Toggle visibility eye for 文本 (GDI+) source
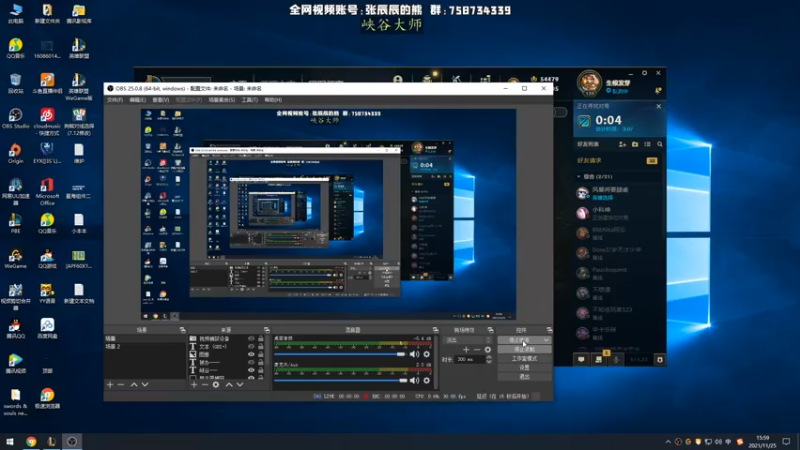The image size is (800, 450). pyautogui.click(x=251, y=346)
